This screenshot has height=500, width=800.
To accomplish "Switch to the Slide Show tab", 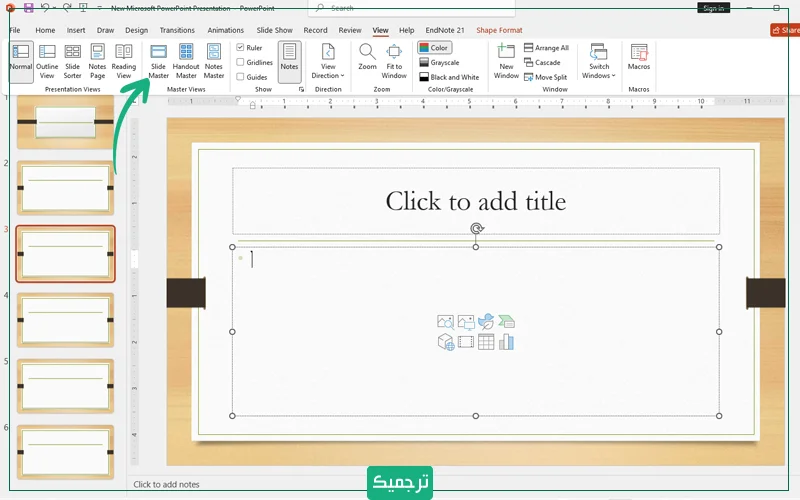I will [274, 30].
